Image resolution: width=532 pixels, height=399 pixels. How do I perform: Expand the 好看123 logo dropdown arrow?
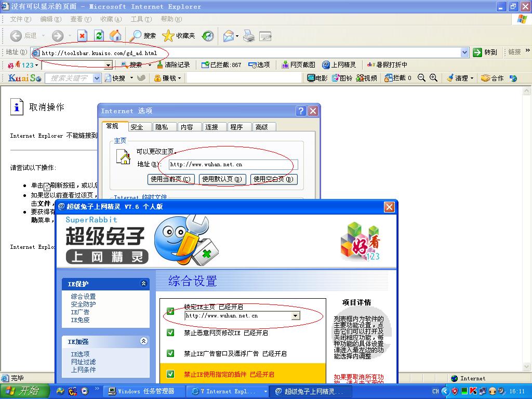click(x=37, y=65)
